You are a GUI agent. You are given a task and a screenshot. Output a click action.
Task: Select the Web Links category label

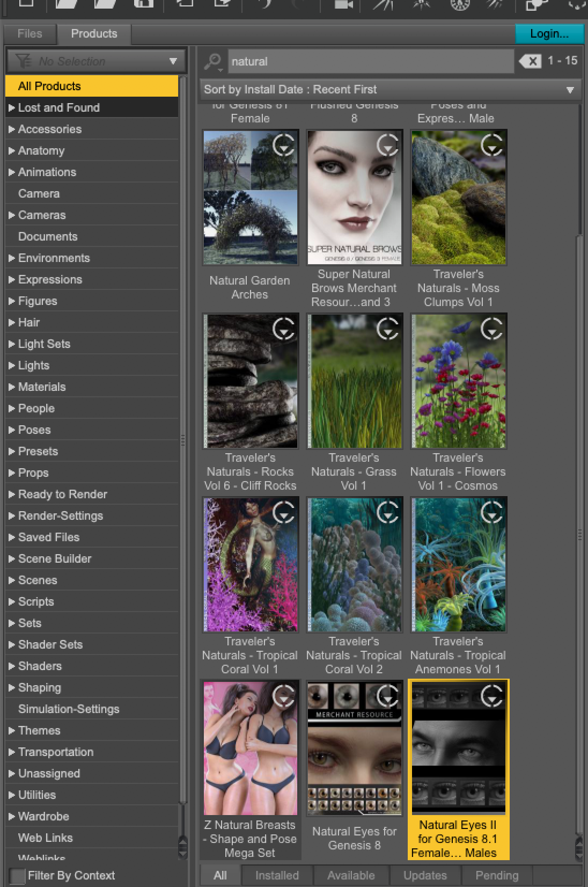45,838
